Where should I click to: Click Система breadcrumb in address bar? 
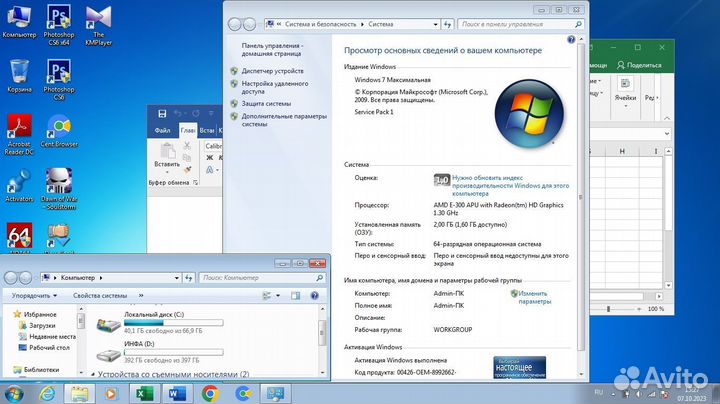pos(381,24)
